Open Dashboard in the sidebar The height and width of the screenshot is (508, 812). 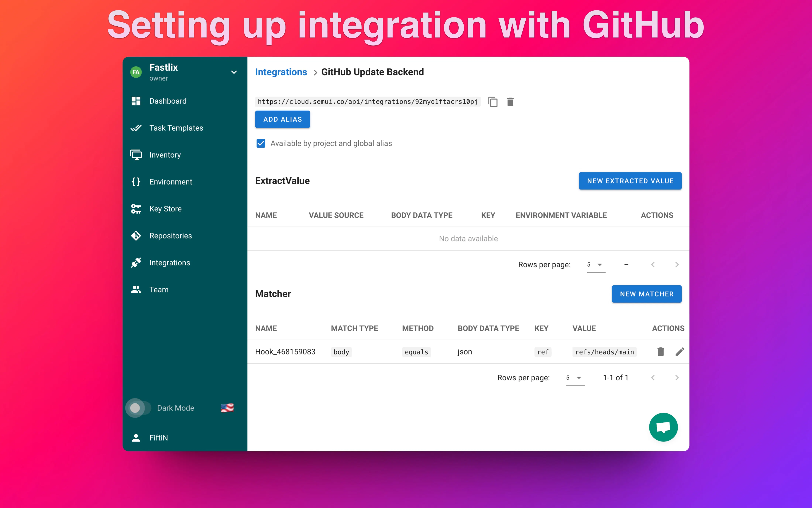tap(185, 101)
